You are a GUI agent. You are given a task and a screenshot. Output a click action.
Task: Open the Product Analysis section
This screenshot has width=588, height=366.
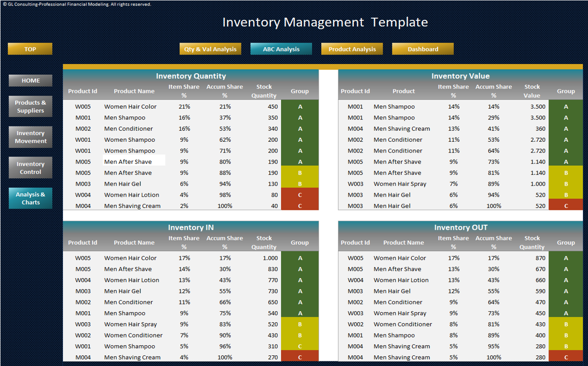pyautogui.click(x=352, y=49)
